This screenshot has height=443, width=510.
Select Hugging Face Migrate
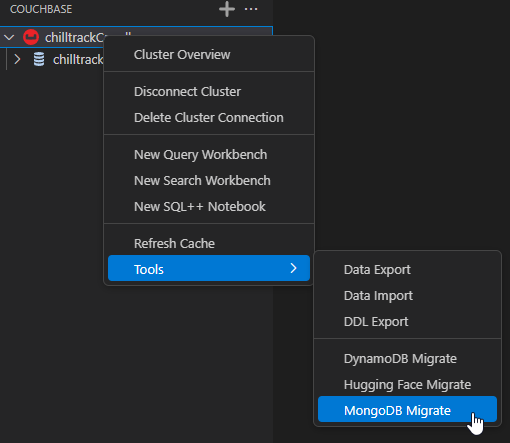(x=407, y=385)
